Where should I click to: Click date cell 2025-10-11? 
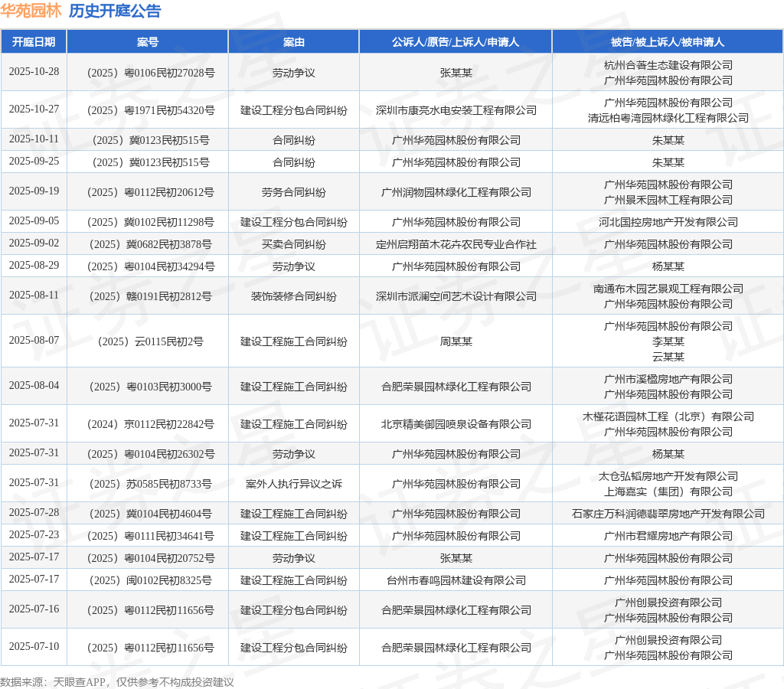click(x=34, y=139)
